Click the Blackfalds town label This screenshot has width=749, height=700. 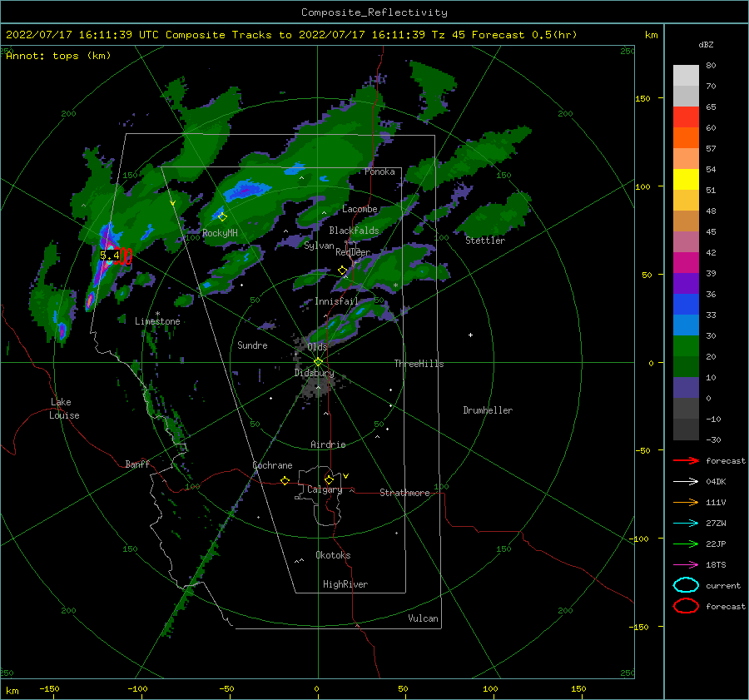point(354,231)
